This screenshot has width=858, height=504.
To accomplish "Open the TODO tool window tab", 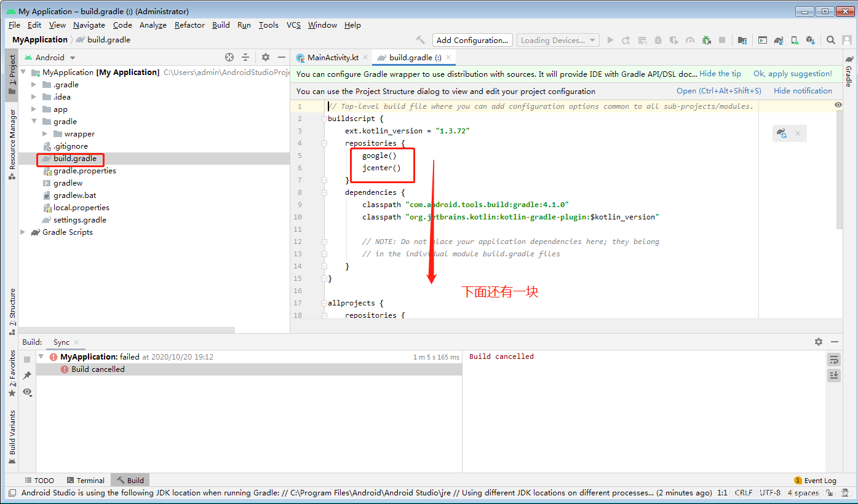I will (39, 481).
